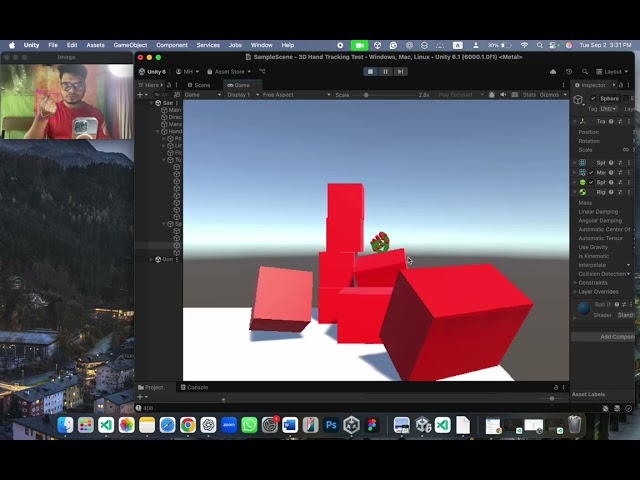Image resolution: width=640 pixels, height=480 pixels.
Task: Click the Unity 6 logo button
Action: 152,72
